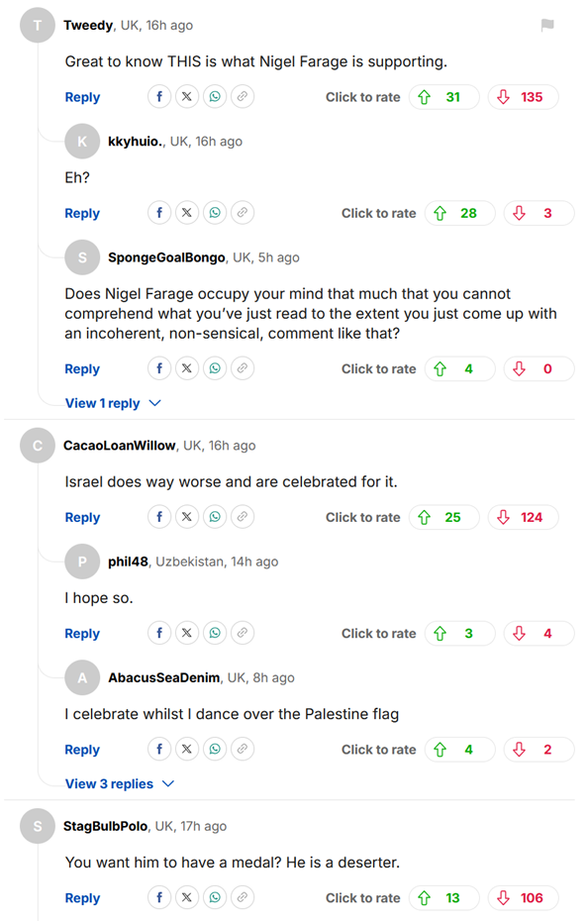Expand View 1 reply thread
This screenshot has width=588, height=921.
(113, 403)
